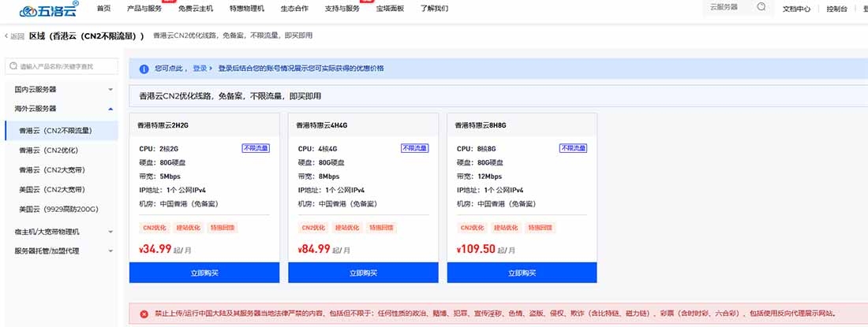The width and height of the screenshot is (868, 327).
Task: Click the ¥34.99 price
Action: 155,248
